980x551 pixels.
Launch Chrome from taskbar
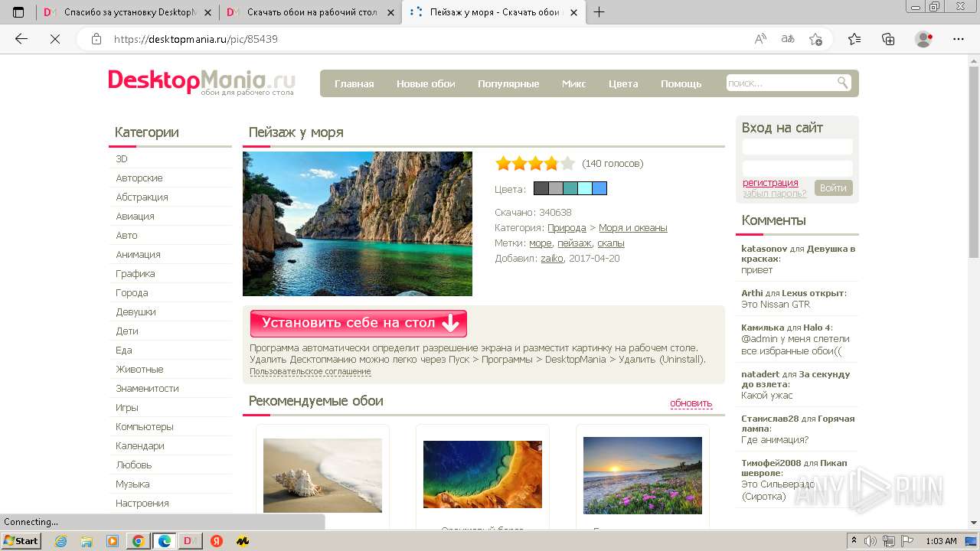(138, 541)
